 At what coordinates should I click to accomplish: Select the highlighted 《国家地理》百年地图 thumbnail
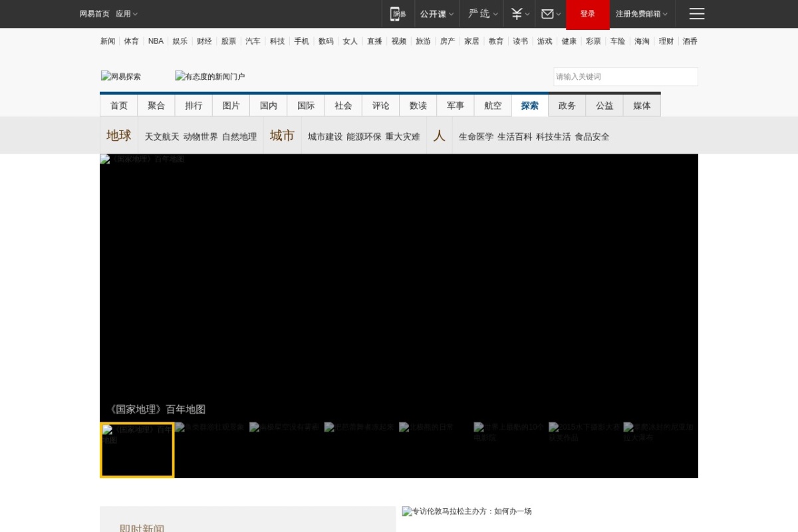[x=137, y=450]
